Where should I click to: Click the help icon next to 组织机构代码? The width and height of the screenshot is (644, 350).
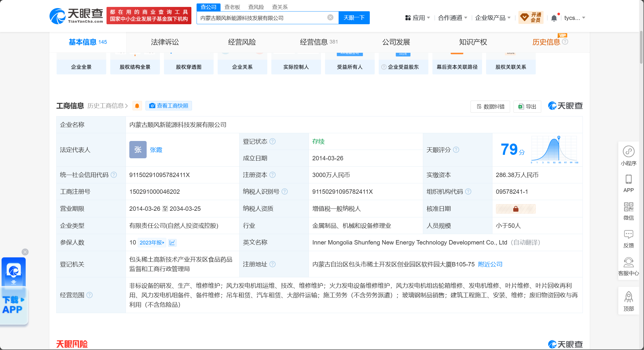(468, 191)
